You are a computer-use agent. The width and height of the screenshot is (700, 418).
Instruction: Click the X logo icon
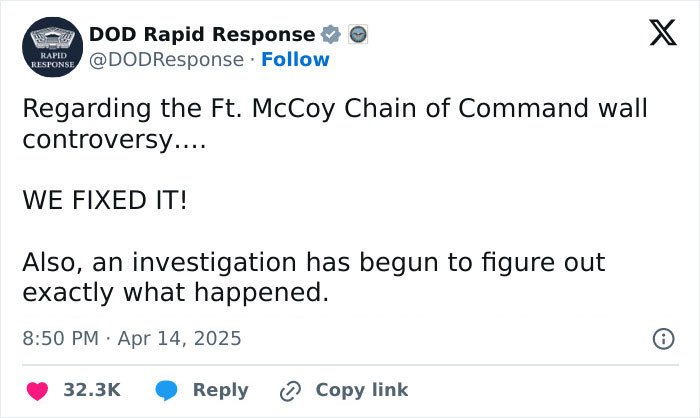[x=655, y=36]
